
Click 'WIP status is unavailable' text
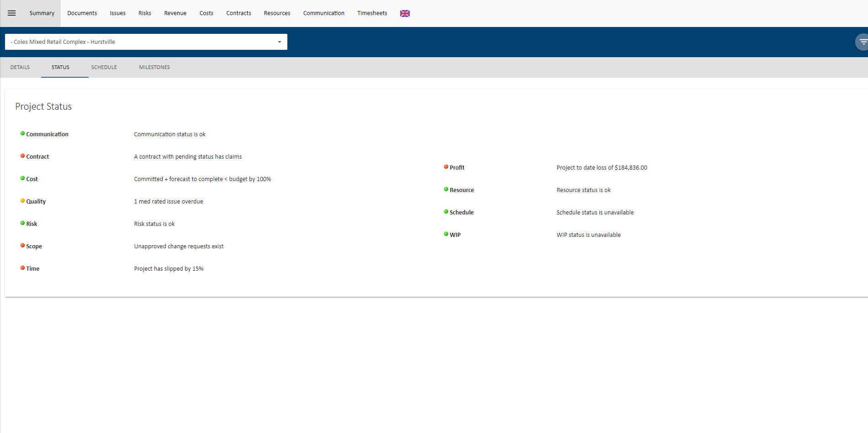pyautogui.click(x=589, y=235)
